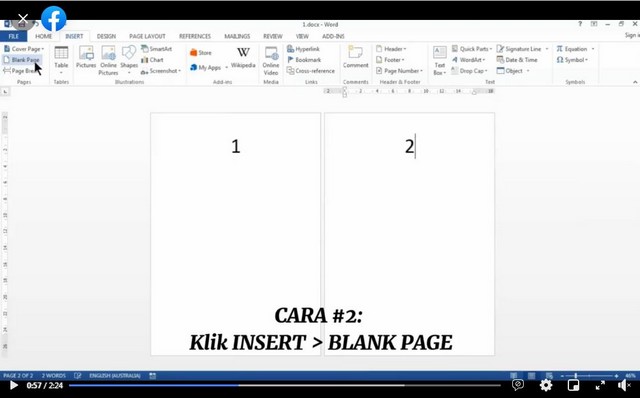Screen dimensions: 640x398
Task: Insert a Table from the ribbon
Action: click(61, 60)
